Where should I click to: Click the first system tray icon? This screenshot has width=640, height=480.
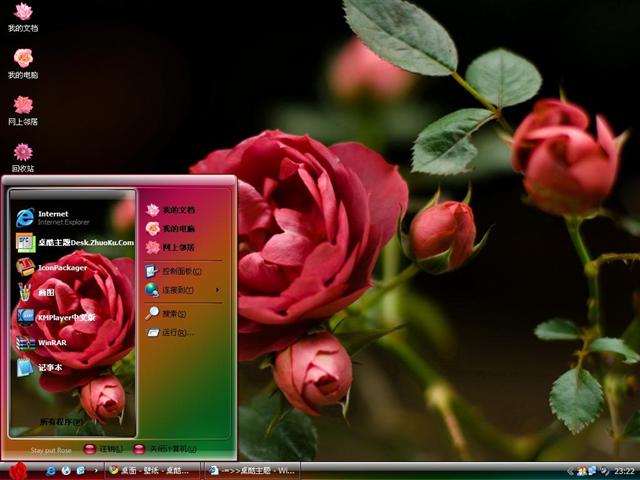click(x=582, y=471)
